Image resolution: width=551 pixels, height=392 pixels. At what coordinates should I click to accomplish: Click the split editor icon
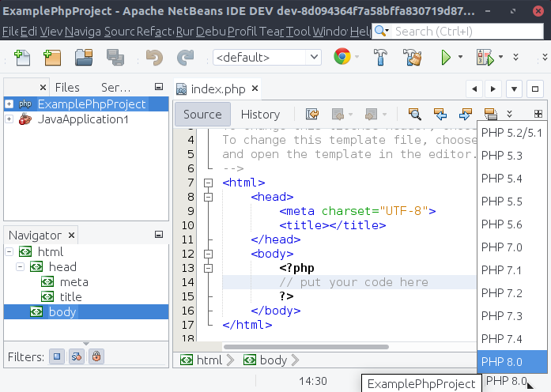538,114
